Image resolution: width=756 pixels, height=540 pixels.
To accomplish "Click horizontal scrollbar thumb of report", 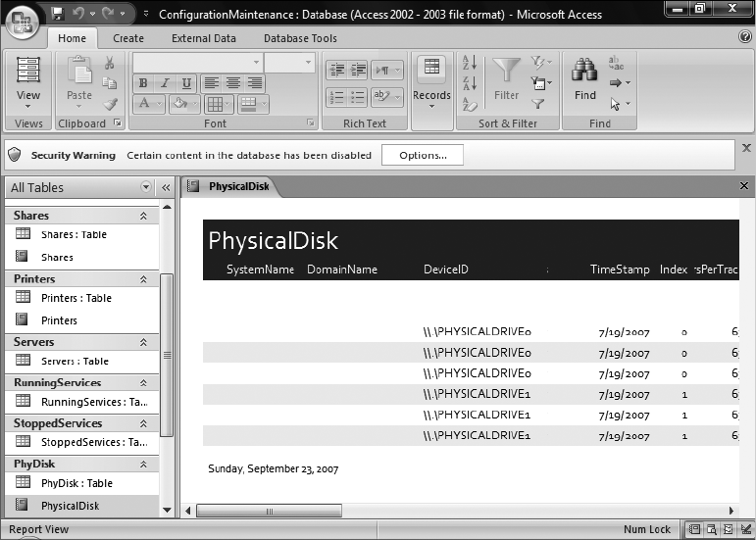I will pyautogui.click(x=269, y=511).
